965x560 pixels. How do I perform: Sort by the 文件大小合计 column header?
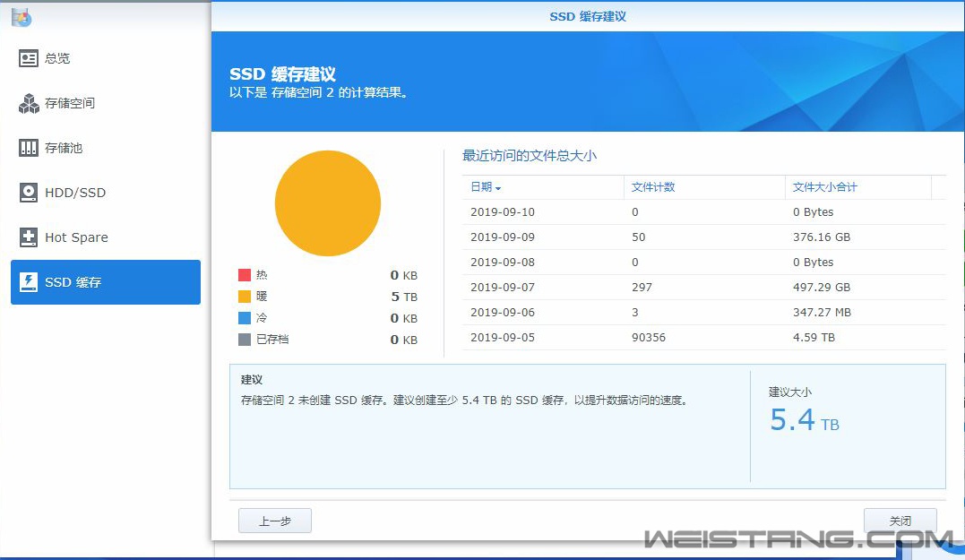[825, 187]
